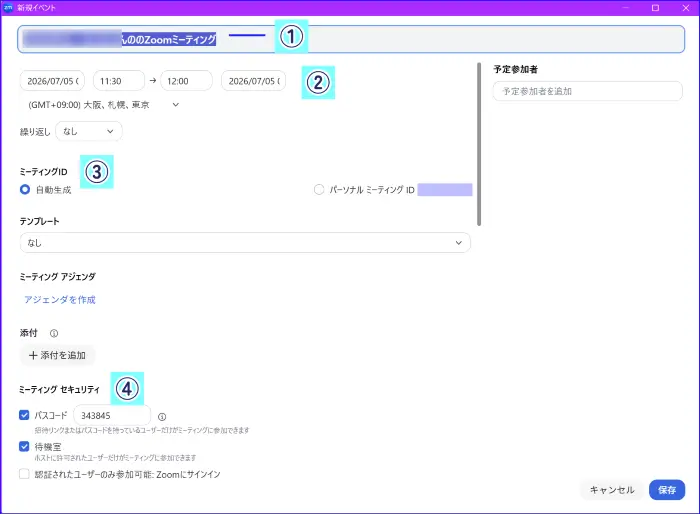Screen dimensions: 700x514
Task: Expand the テンプレート dropdown
Action: point(245,242)
